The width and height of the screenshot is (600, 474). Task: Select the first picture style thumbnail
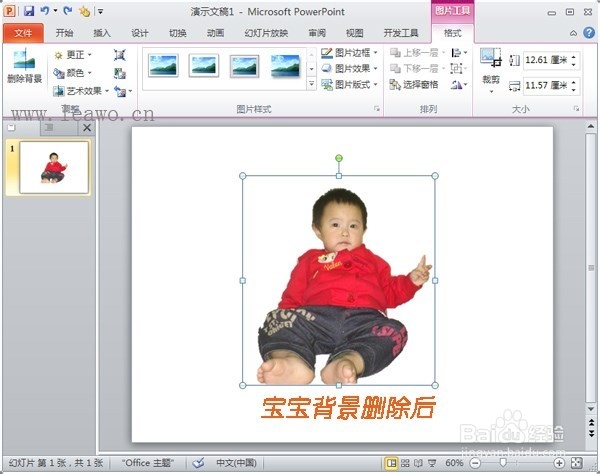point(163,65)
